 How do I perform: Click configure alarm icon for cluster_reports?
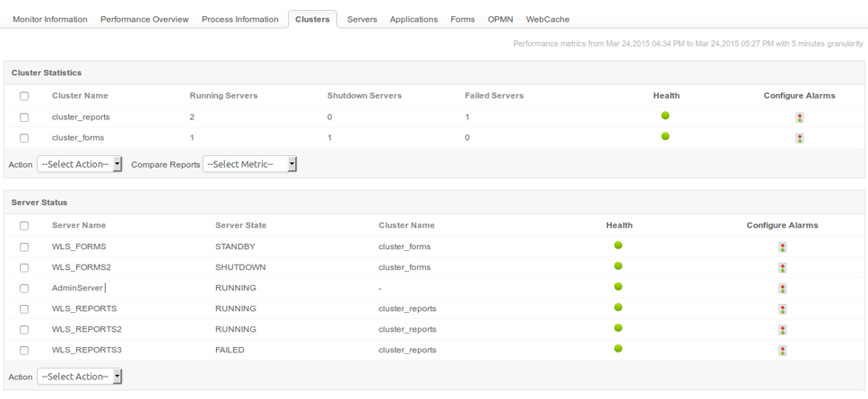click(x=799, y=117)
